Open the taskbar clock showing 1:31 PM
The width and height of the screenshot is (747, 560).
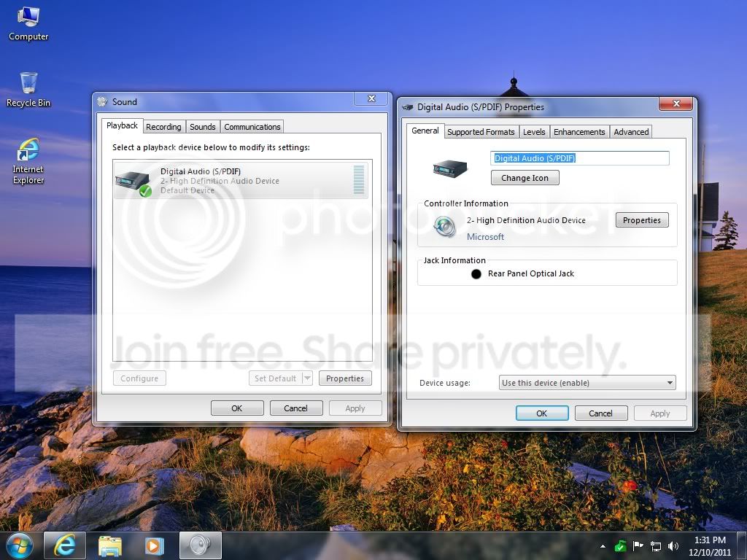click(x=709, y=546)
